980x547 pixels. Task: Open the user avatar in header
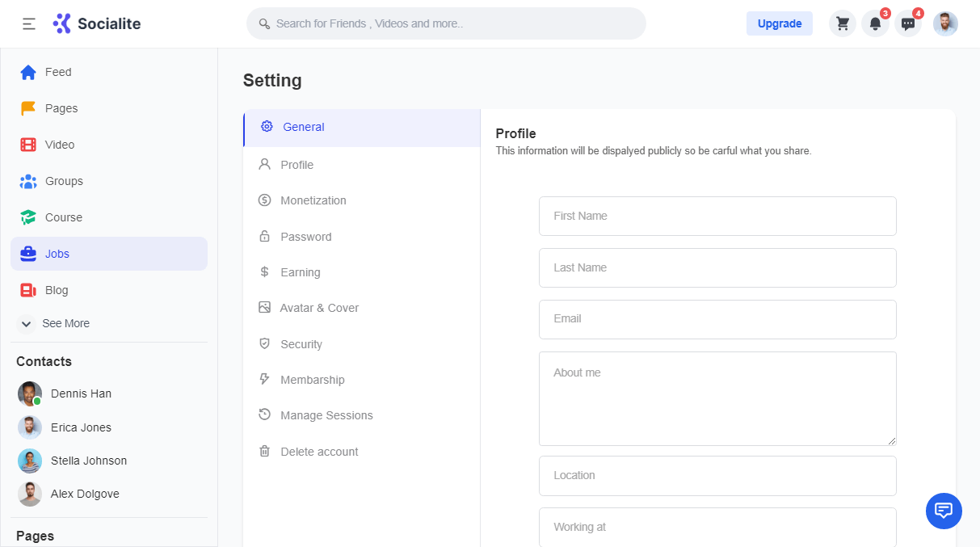[x=945, y=23]
